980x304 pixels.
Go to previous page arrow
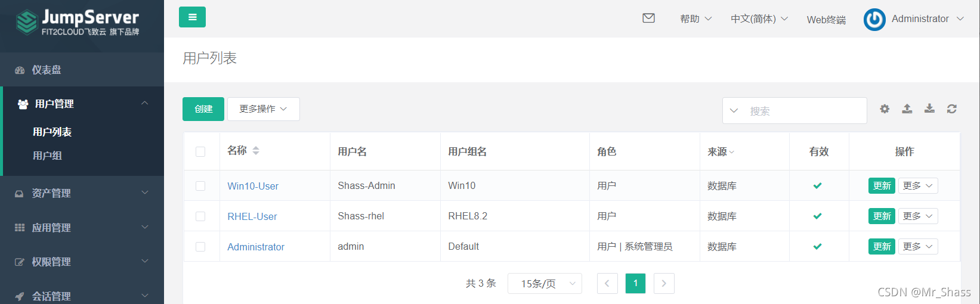tap(607, 284)
